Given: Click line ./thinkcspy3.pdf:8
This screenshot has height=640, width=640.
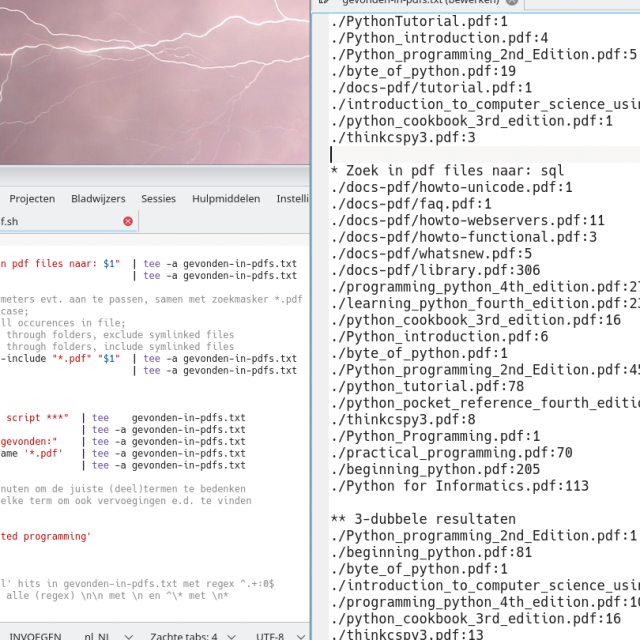Looking at the screenshot, I should point(403,420).
